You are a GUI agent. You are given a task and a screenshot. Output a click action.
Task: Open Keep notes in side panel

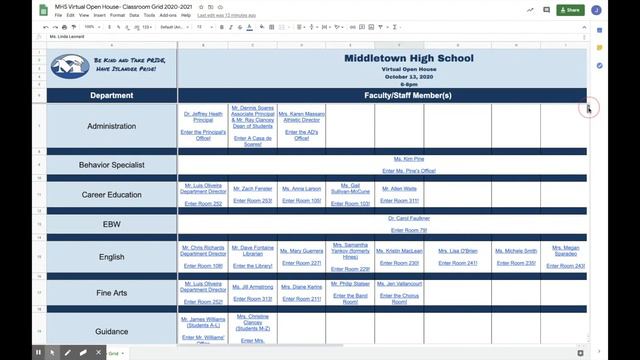[x=599, y=48]
